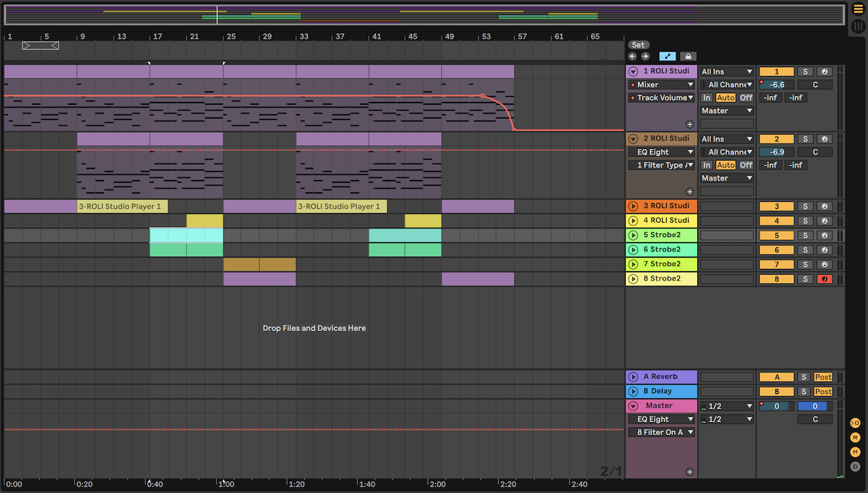
Task: Open track 1 Mixer device chooser
Action: coord(661,85)
